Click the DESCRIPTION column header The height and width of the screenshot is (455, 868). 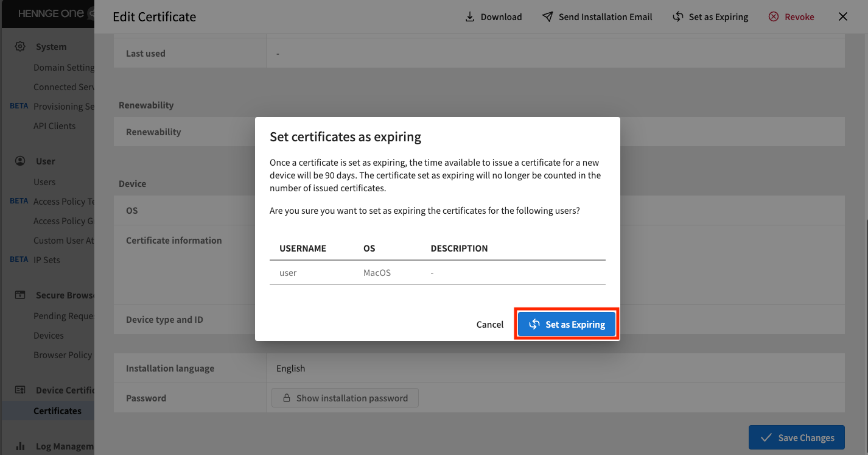click(x=459, y=249)
